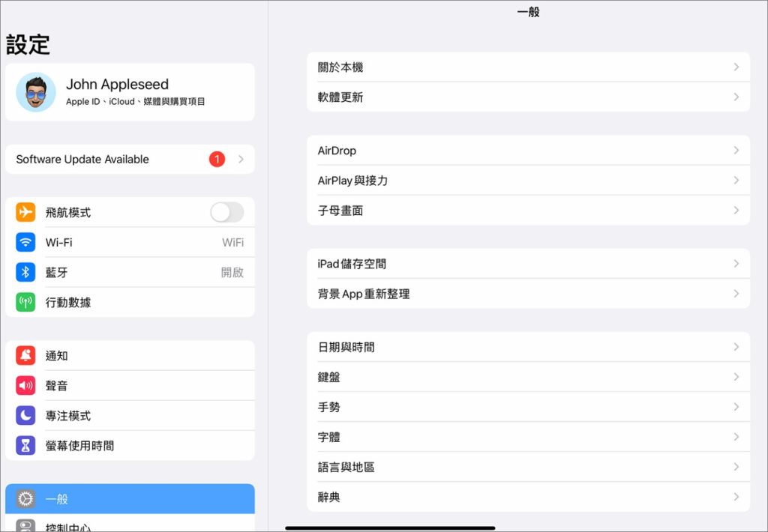Tap the 開啟 Bluetooth status
768x532 pixels.
[232, 272]
